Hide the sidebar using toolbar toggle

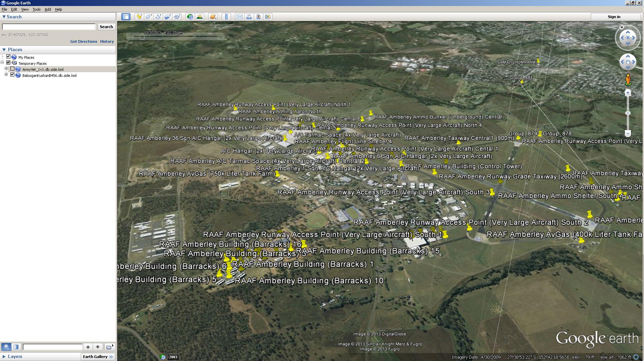click(x=126, y=17)
